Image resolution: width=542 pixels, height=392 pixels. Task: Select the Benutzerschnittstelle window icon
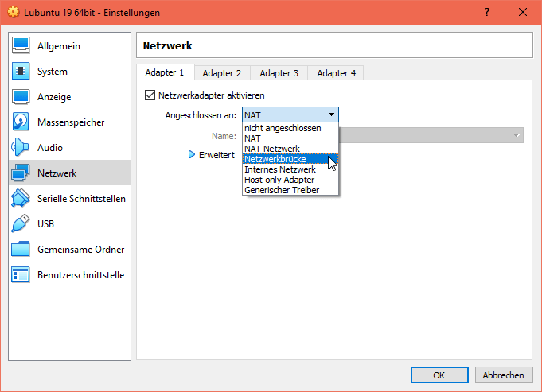click(x=21, y=274)
